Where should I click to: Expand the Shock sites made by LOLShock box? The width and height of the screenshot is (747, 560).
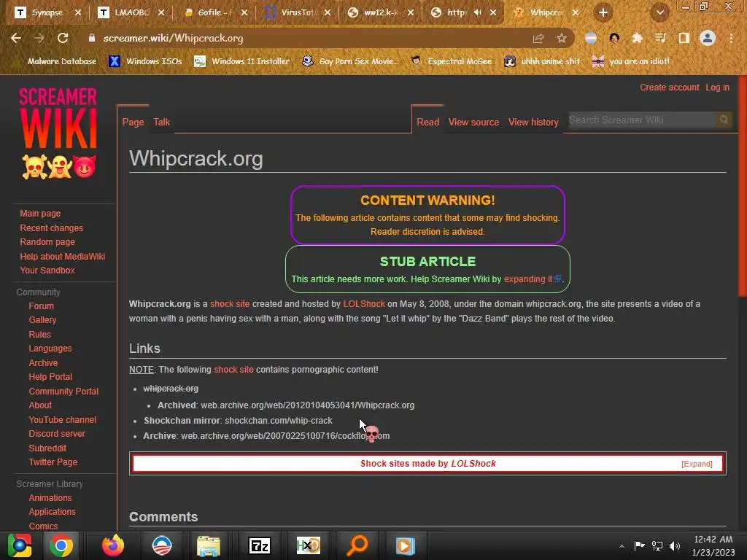pyautogui.click(x=697, y=464)
